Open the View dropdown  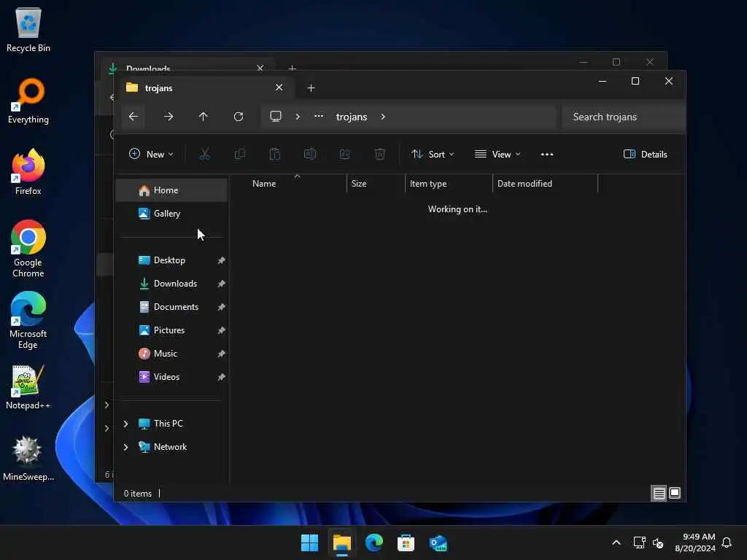[x=498, y=155]
